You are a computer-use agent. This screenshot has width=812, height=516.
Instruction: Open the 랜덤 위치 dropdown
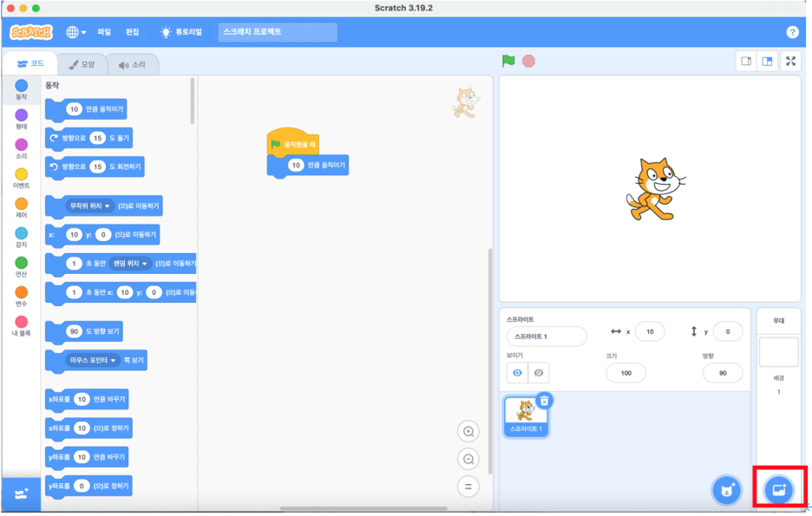tap(130, 264)
